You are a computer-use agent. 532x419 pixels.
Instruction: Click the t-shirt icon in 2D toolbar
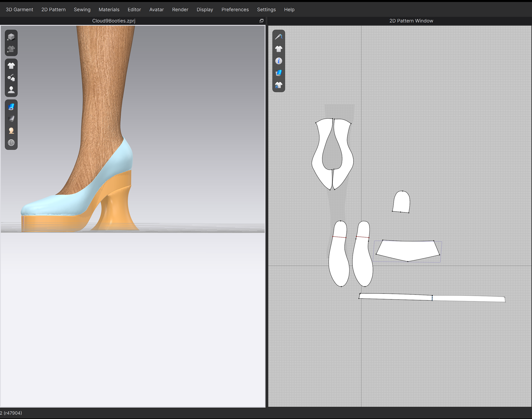279,48
